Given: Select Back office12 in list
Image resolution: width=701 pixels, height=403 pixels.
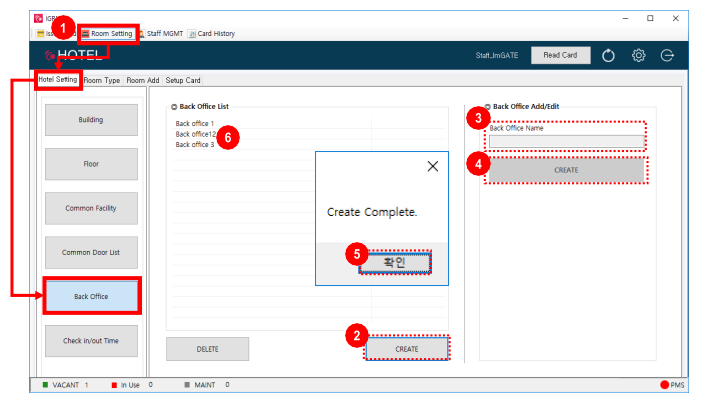Looking at the screenshot, I should [x=196, y=134].
